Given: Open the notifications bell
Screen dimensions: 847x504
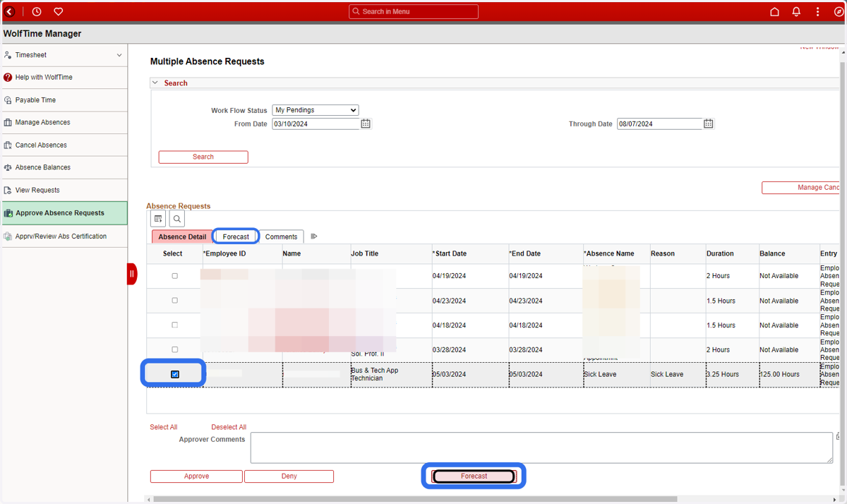Looking at the screenshot, I should click(796, 11).
